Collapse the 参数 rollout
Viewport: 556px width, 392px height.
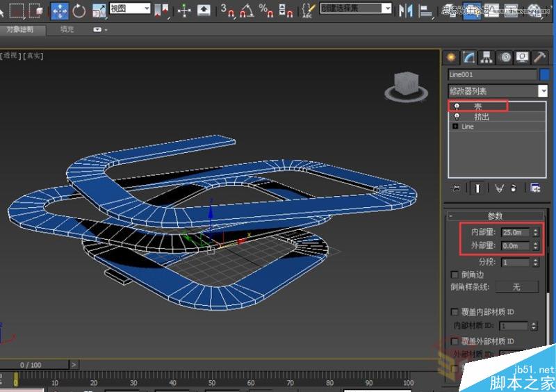[496, 216]
